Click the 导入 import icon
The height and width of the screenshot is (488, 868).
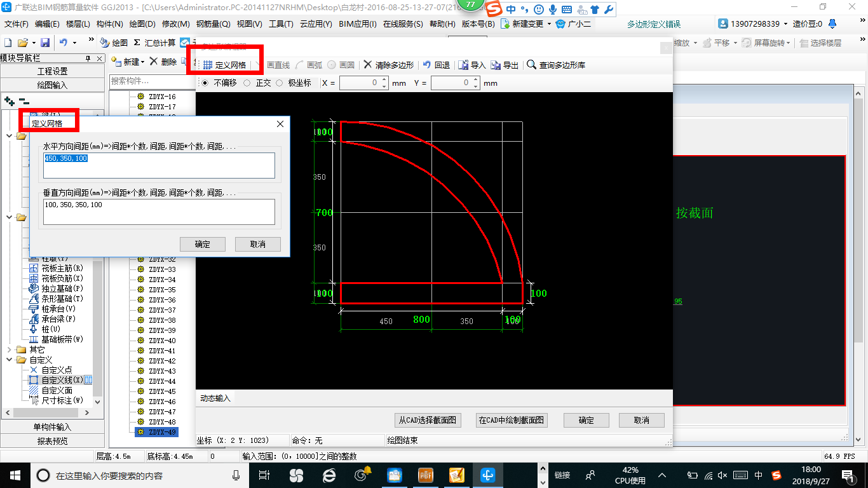[463, 65]
